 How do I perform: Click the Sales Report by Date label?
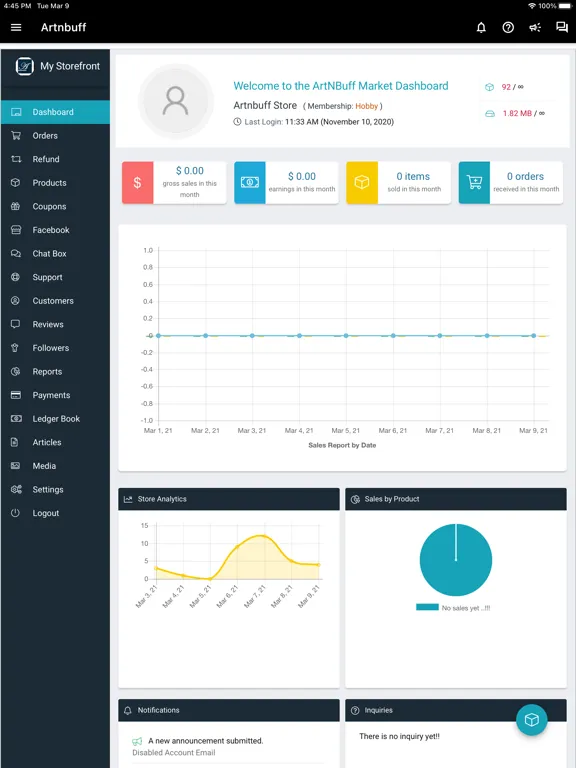(342, 445)
